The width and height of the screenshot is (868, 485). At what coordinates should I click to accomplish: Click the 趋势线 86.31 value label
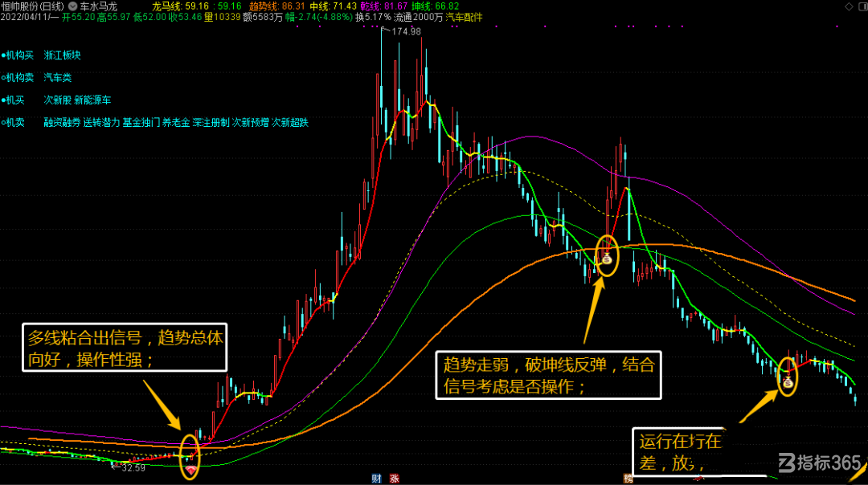pyautogui.click(x=276, y=6)
